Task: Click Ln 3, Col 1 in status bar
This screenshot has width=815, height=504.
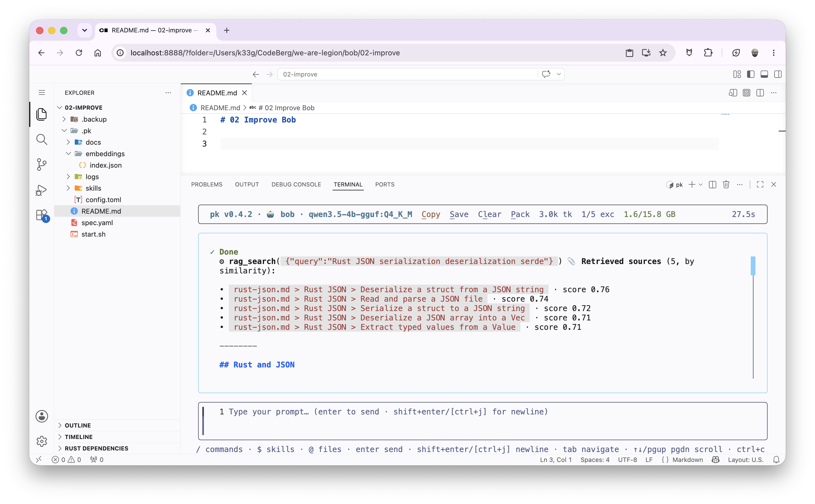Action: (556, 460)
